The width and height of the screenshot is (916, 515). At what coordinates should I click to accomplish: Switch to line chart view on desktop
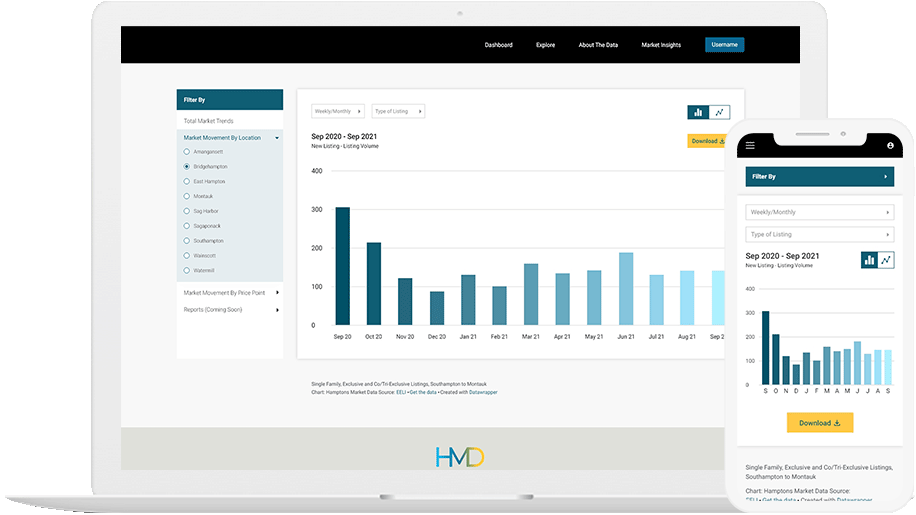(x=720, y=113)
